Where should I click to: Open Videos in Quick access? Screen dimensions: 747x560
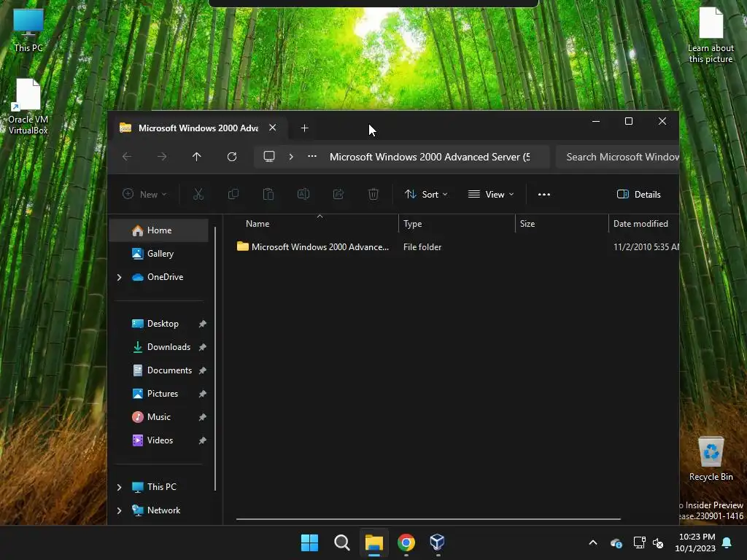click(x=160, y=440)
